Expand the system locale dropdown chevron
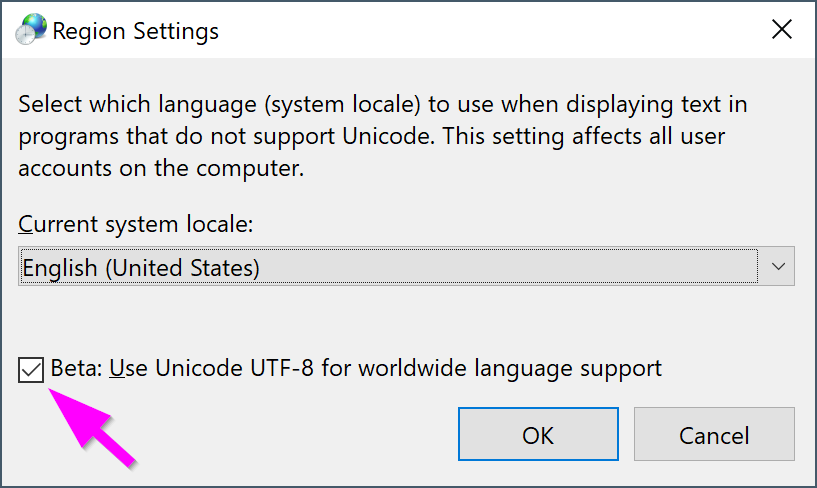817x488 pixels. click(x=778, y=267)
